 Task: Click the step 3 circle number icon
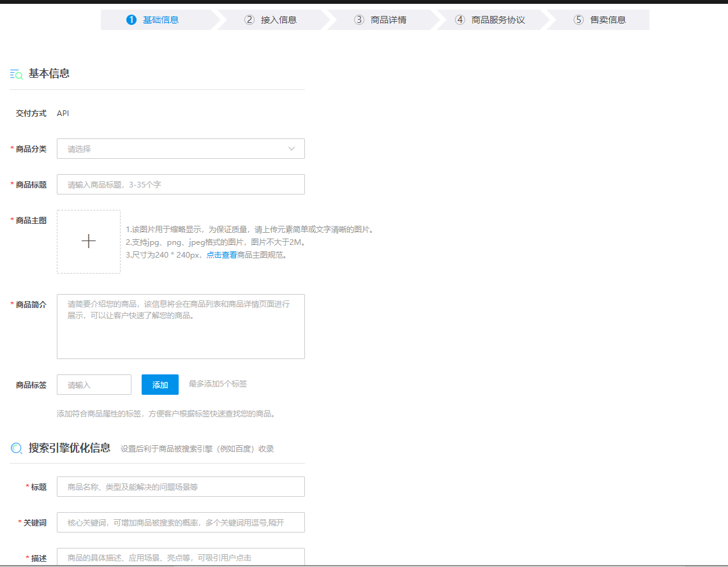coord(359,20)
